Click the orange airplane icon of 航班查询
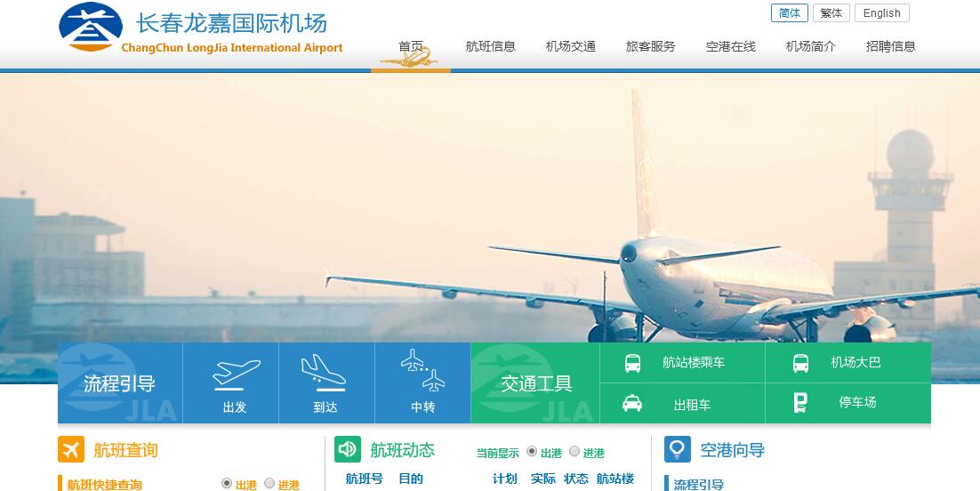Image resolution: width=980 pixels, height=491 pixels. [70, 449]
